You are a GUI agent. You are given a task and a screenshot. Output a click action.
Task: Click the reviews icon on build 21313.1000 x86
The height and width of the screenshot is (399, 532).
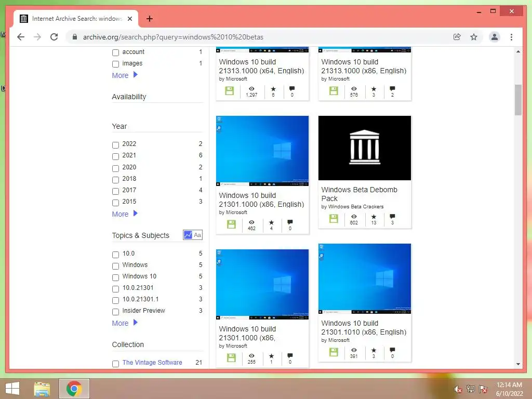(392, 89)
